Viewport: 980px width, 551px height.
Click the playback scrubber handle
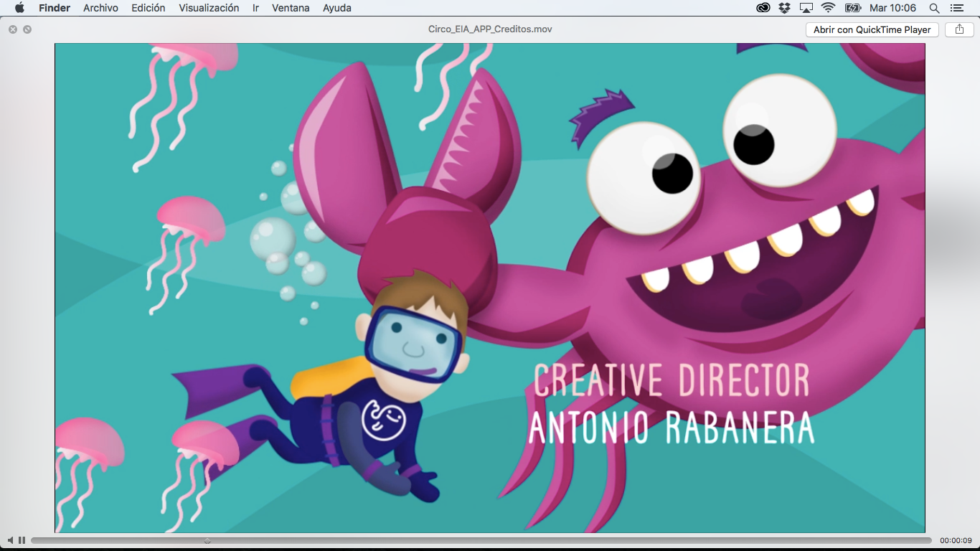(x=207, y=540)
